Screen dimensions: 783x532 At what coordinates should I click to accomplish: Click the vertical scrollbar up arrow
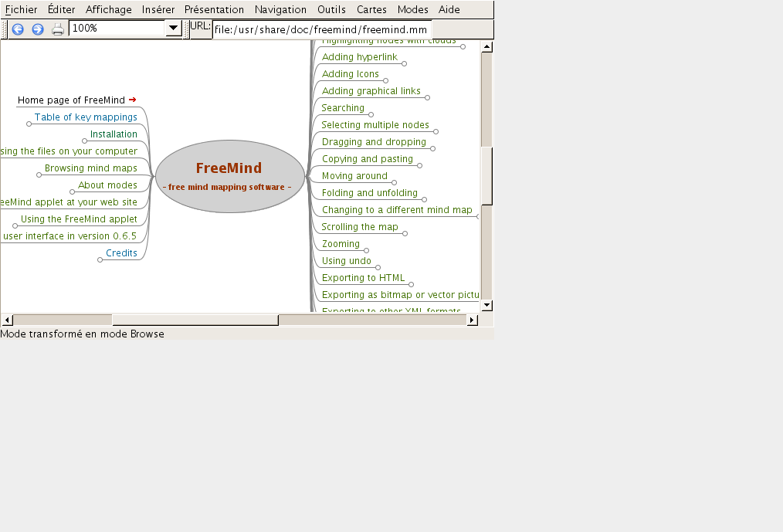coord(487,46)
